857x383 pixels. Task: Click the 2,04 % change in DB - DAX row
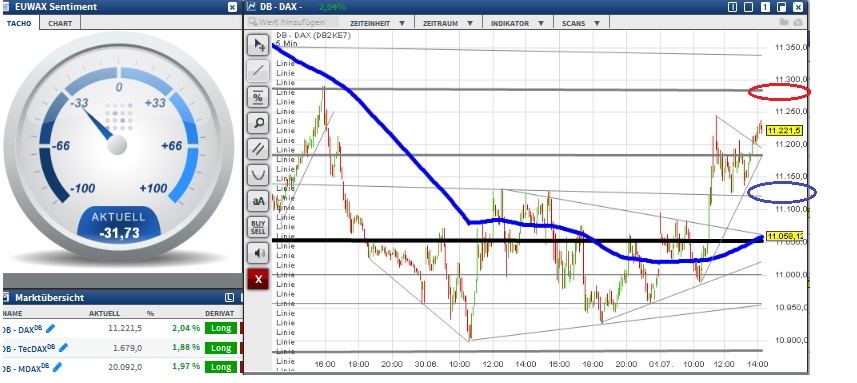coord(186,328)
